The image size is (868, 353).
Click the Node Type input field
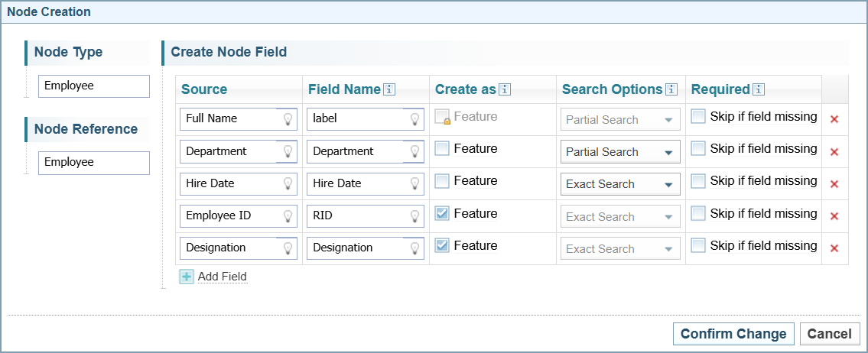(93, 86)
